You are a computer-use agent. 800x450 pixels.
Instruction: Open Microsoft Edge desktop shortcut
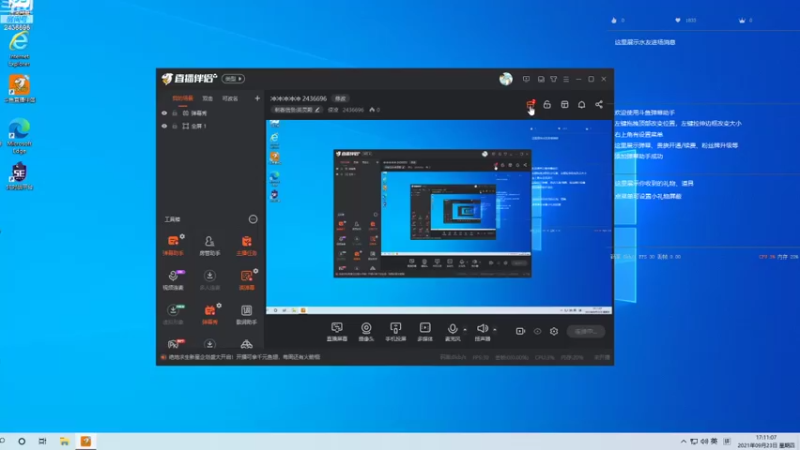(x=19, y=136)
